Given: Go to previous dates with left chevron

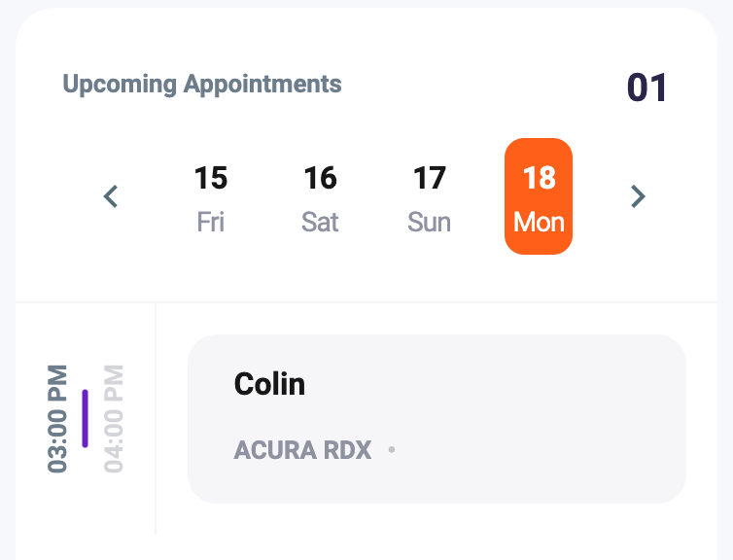Looking at the screenshot, I should (111, 197).
